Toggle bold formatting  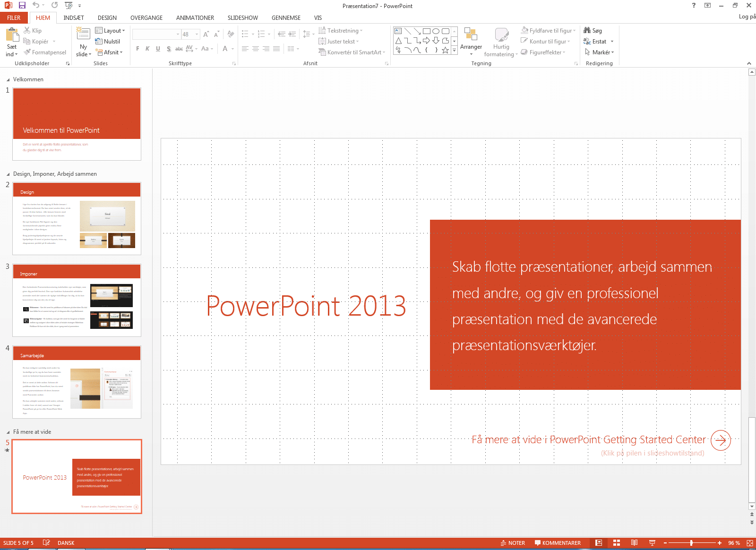[137, 49]
